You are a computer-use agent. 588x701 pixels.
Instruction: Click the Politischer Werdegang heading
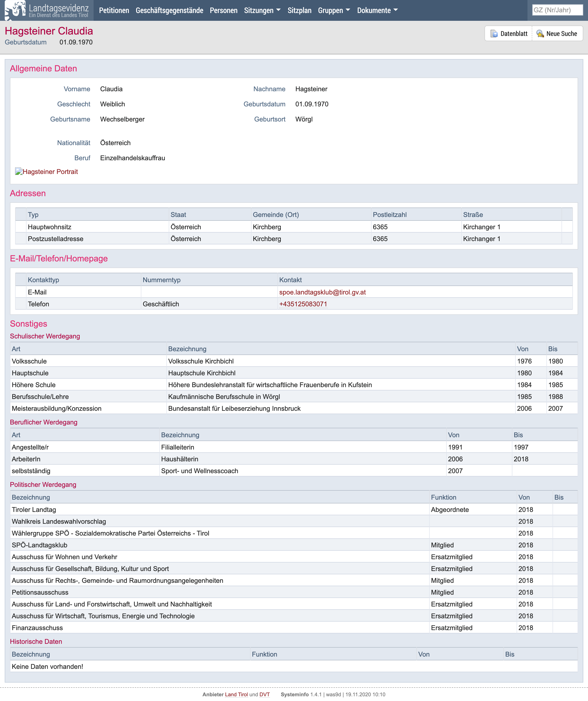click(43, 485)
